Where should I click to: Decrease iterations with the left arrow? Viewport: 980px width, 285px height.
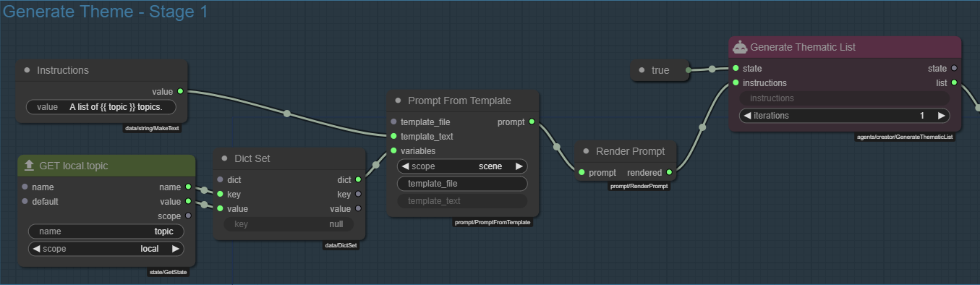(747, 115)
